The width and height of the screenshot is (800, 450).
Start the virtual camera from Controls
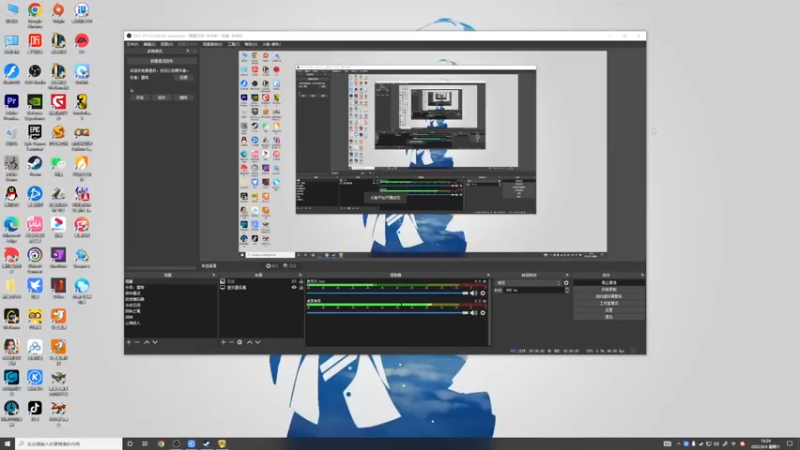[609, 296]
